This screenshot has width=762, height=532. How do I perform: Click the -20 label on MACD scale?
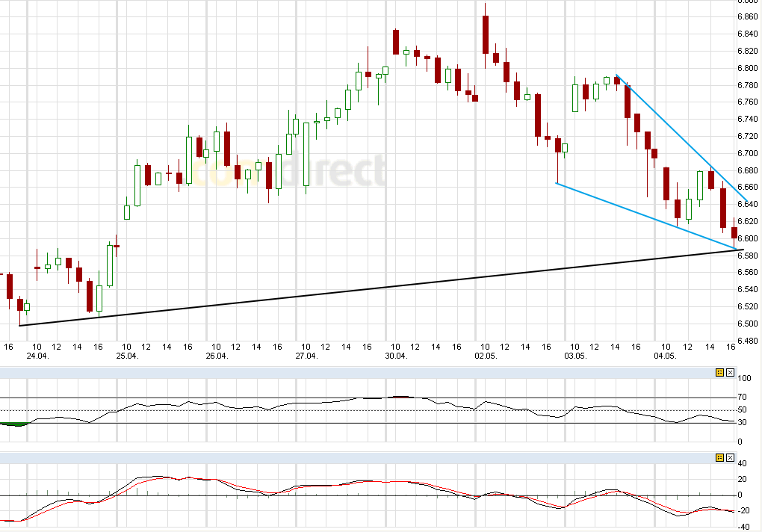(x=743, y=510)
